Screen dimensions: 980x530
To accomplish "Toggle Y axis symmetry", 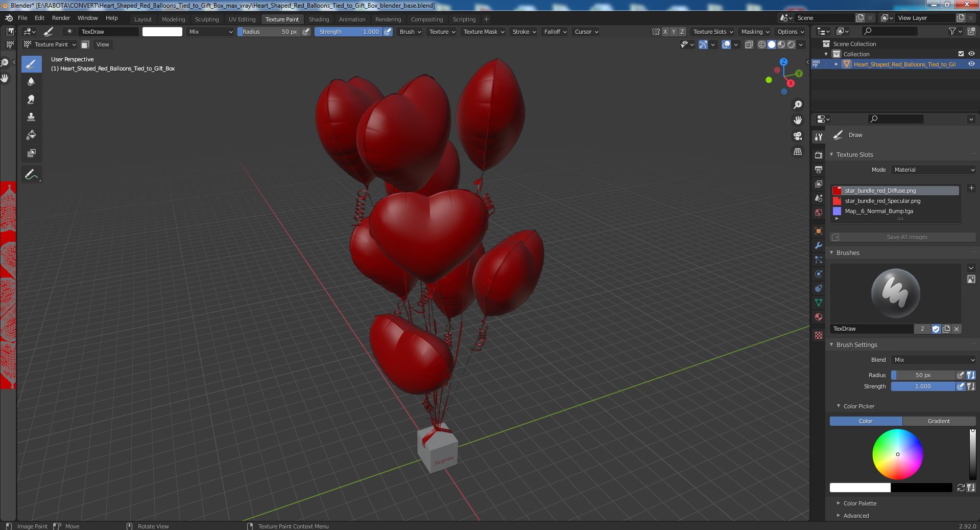I will pyautogui.click(x=673, y=32).
